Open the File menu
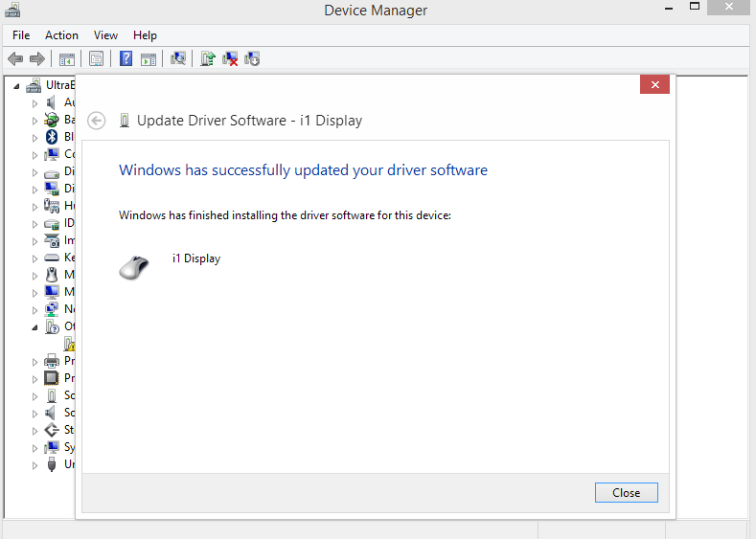The image size is (756, 539). [21, 35]
